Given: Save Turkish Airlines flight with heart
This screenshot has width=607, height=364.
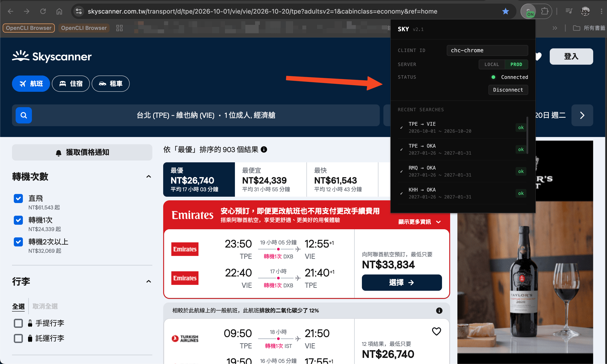Looking at the screenshot, I should pos(436,331).
